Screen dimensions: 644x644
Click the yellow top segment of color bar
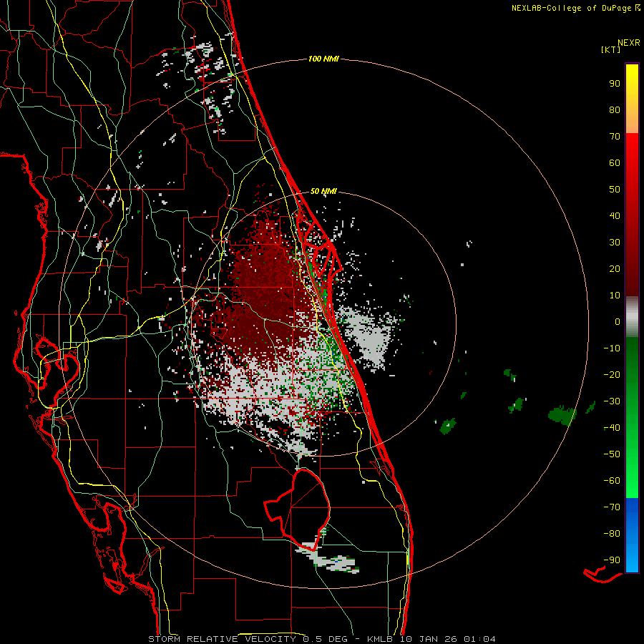pos(632,99)
